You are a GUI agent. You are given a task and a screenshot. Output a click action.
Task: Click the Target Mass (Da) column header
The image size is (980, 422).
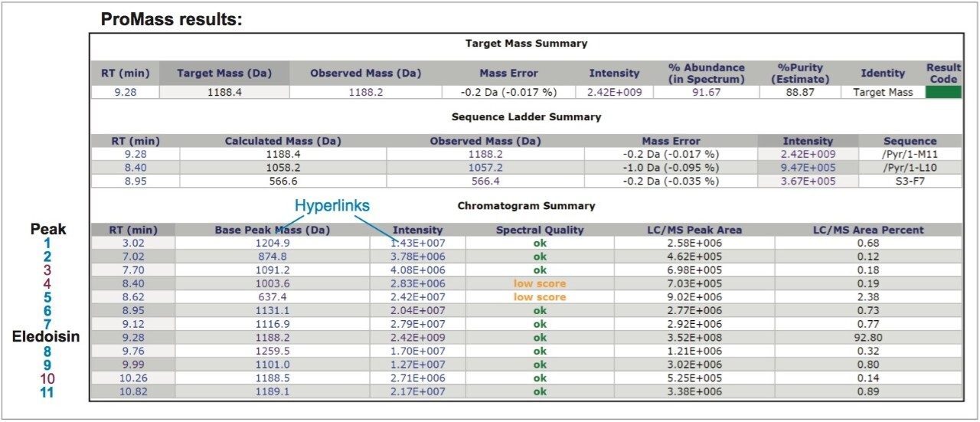coord(225,74)
